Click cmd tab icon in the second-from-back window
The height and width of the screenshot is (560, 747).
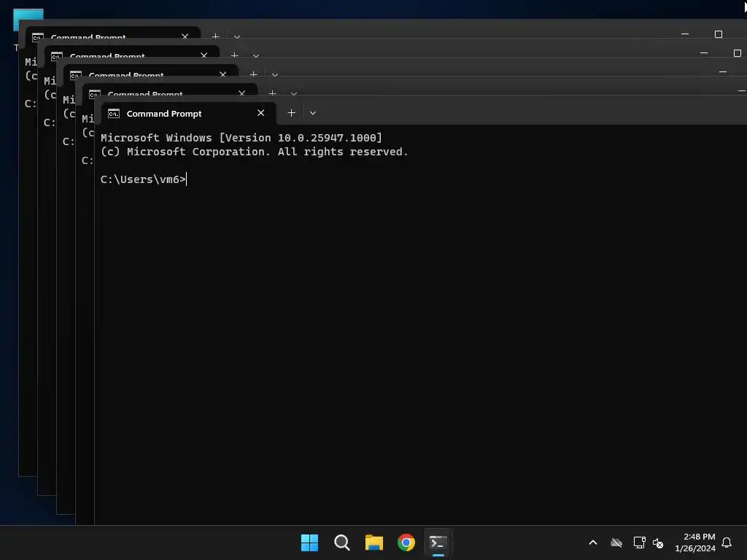click(x=57, y=57)
